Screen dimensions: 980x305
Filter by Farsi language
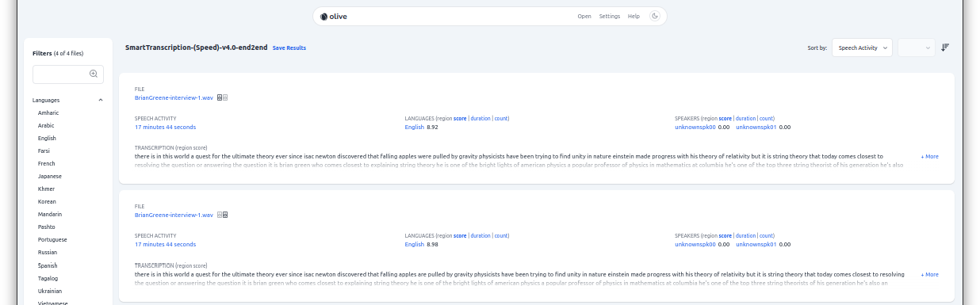(x=44, y=151)
